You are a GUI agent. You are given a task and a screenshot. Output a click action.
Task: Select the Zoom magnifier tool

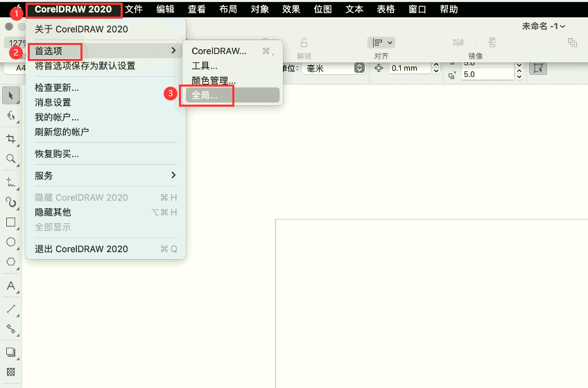[x=10, y=159]
